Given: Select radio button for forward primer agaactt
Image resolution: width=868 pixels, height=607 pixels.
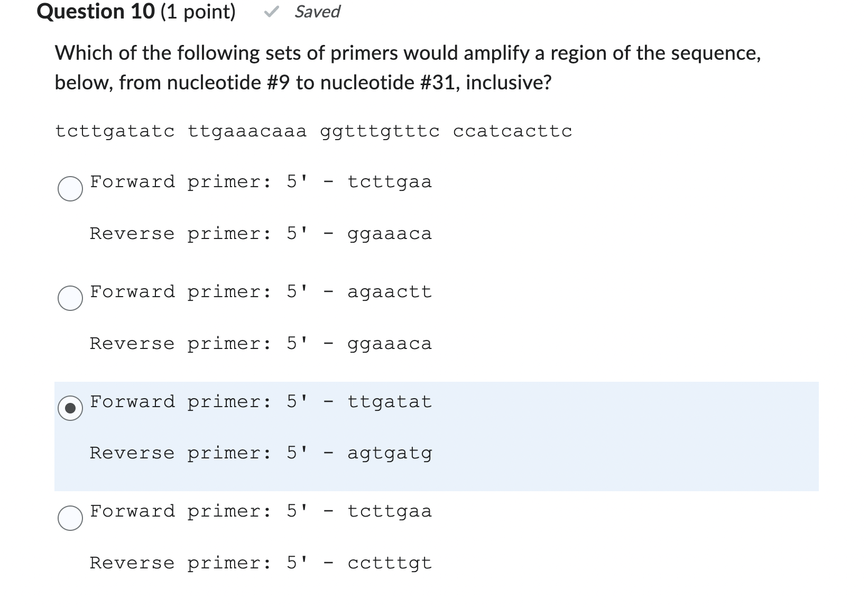Looking at the screenshot, I should (69, 298).
